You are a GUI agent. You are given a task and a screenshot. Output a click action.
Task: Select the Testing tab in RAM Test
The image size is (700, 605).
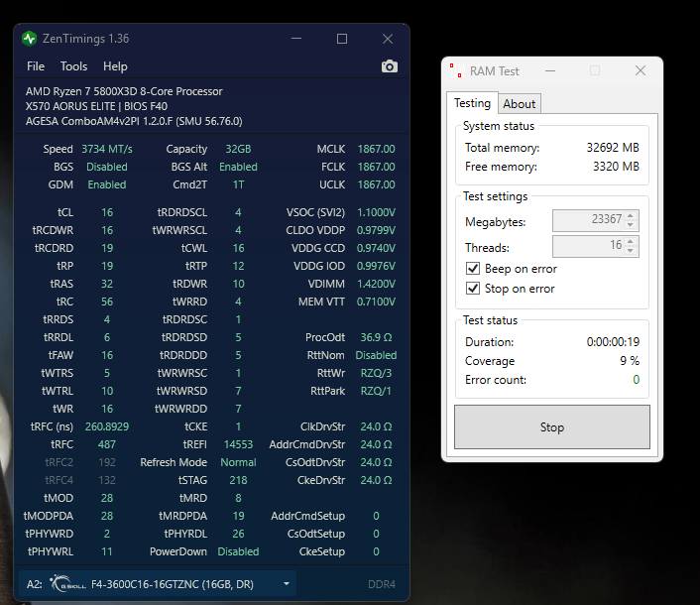[472, 103]
